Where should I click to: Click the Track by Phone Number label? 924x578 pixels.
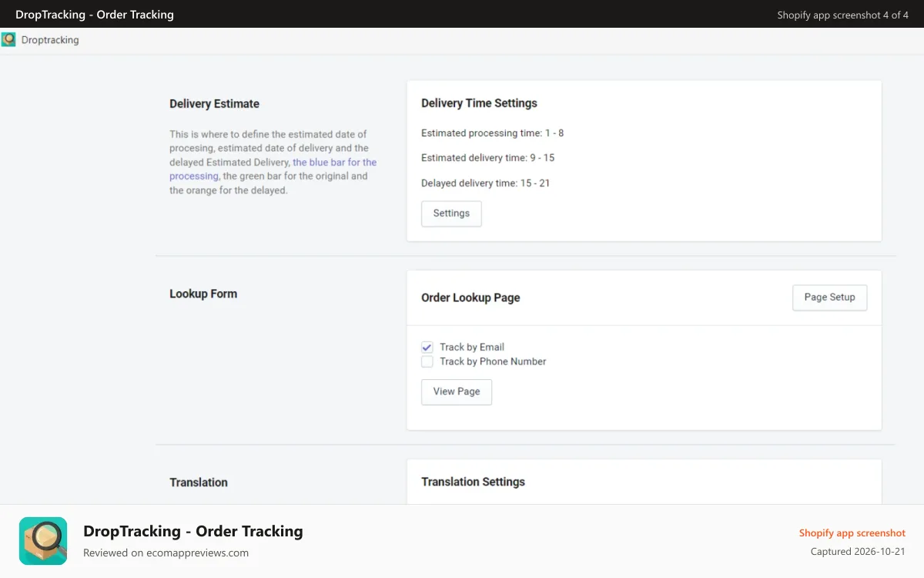(493, 361)
